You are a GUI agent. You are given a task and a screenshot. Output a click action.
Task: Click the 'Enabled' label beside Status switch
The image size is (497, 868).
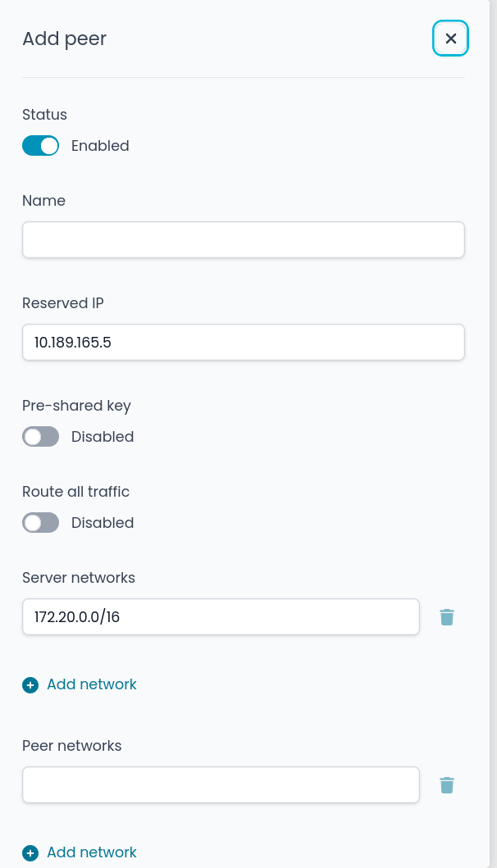[100, 146]
